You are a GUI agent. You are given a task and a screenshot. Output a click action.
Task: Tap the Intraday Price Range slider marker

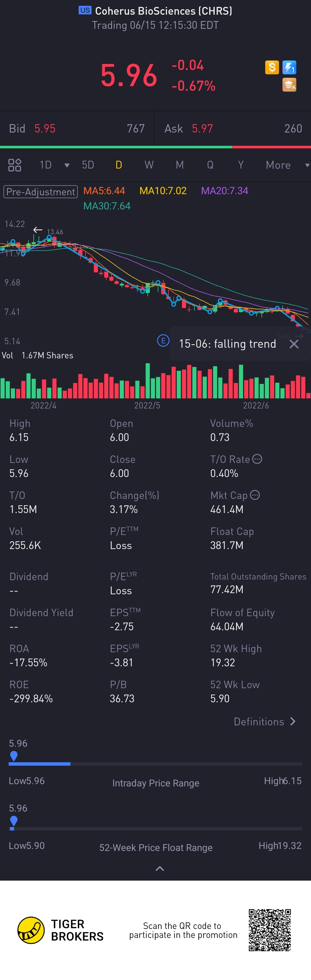(x=14, y=756)
